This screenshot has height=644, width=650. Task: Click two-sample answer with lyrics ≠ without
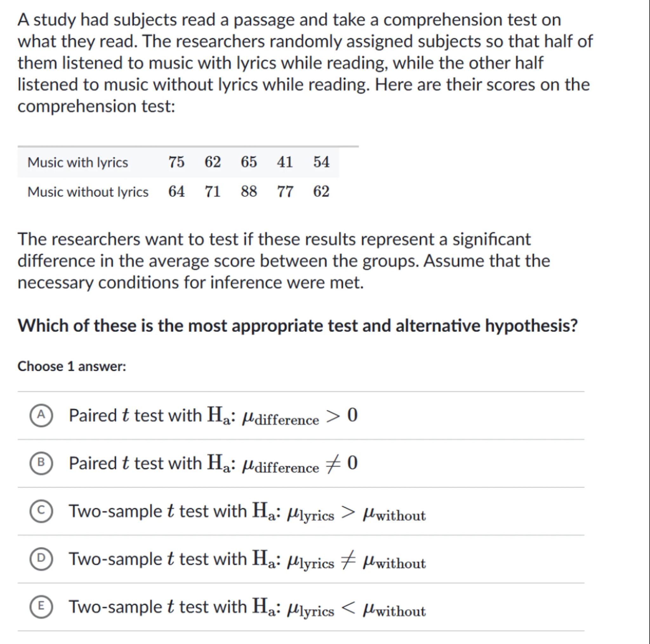(x=247, y=560)
